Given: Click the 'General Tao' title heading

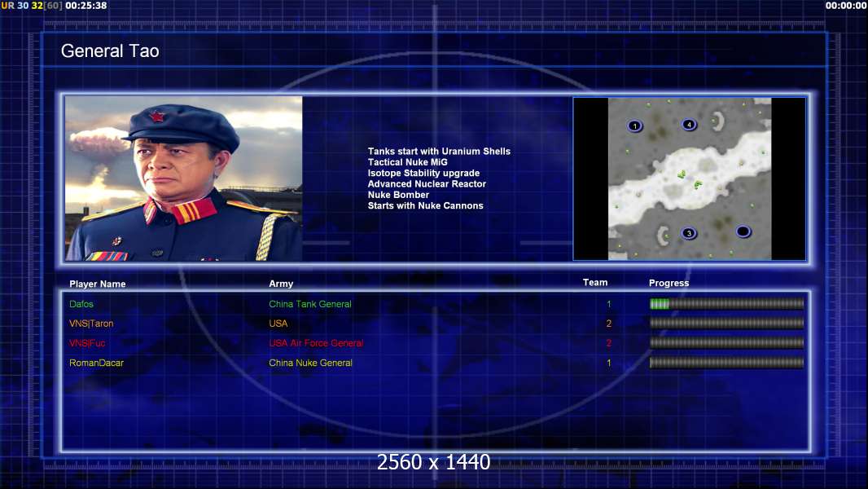Looking at the screenshot, I should tap(110, 51).
